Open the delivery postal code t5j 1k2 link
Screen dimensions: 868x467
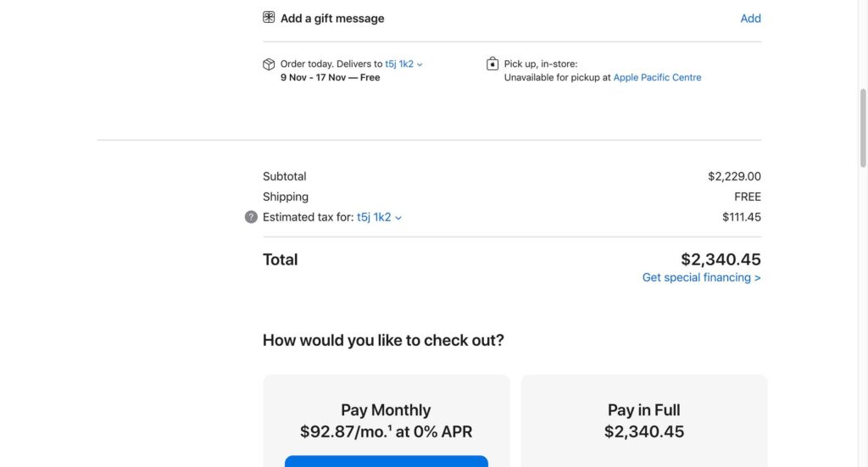pos(399,64)
